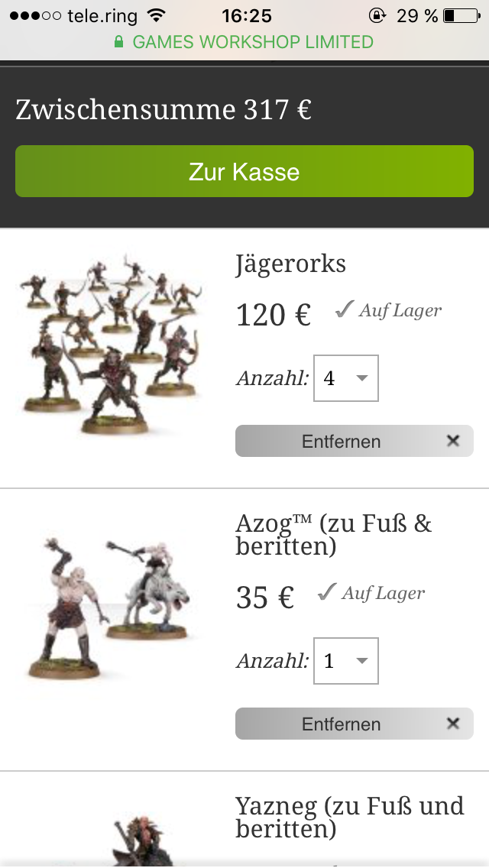
Task: Open the Yazneg (zu Fuß und beritten) link
Action: (x=349, y=818)
